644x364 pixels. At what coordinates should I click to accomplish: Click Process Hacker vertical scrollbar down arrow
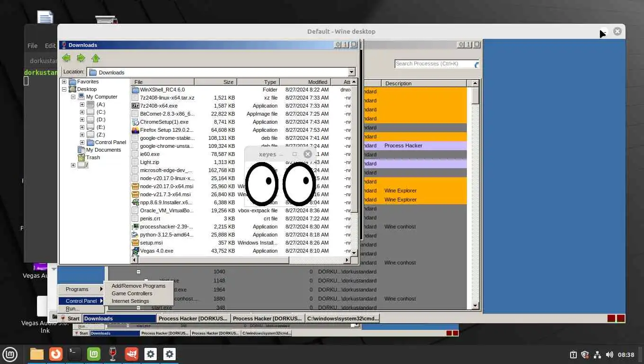pos(476,306)
